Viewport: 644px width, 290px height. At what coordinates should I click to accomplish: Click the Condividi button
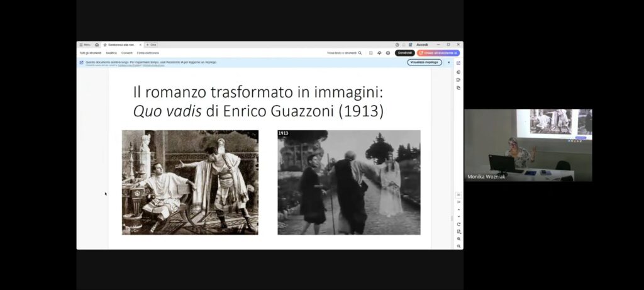point(404,53)
